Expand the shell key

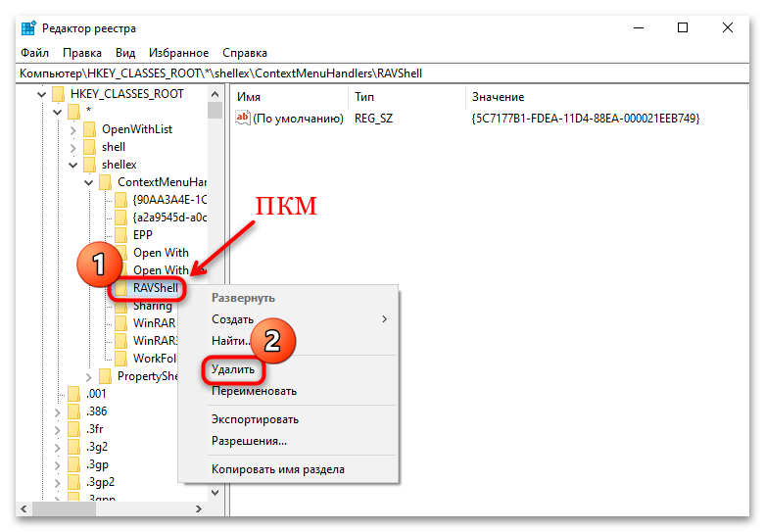pos(72,147)
